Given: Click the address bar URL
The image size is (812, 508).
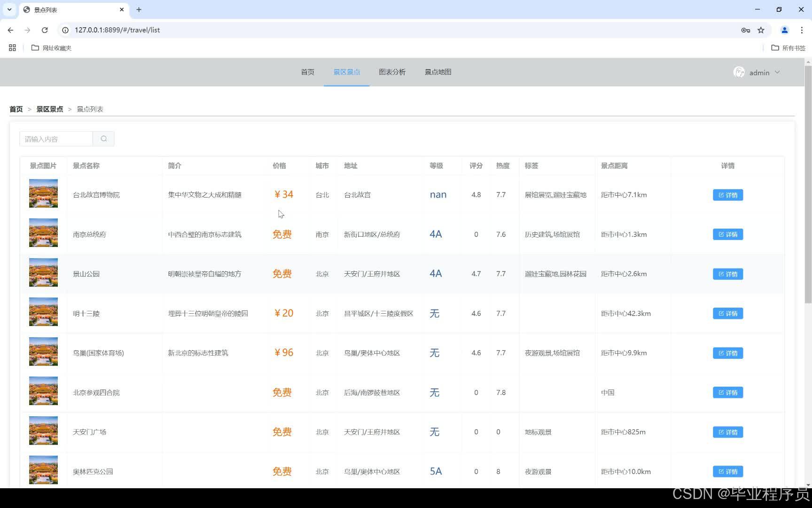Looking at the screenshot, I should tap(117, 30).
